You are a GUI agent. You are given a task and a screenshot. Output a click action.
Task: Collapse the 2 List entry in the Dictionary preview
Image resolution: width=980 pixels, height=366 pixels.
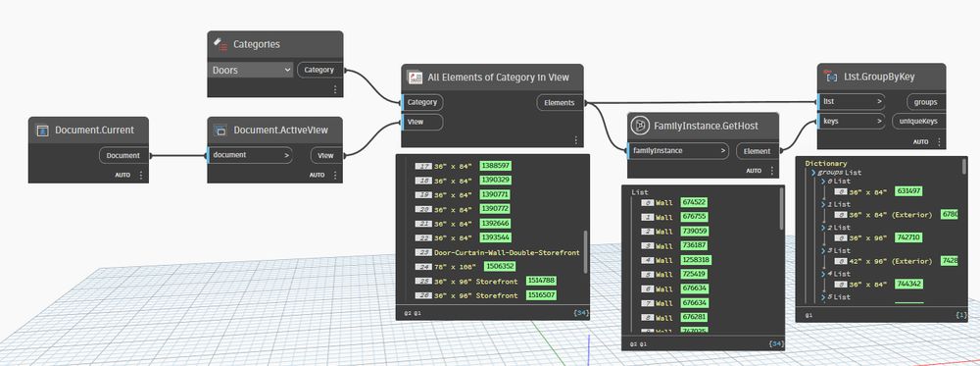pos(823,228)
